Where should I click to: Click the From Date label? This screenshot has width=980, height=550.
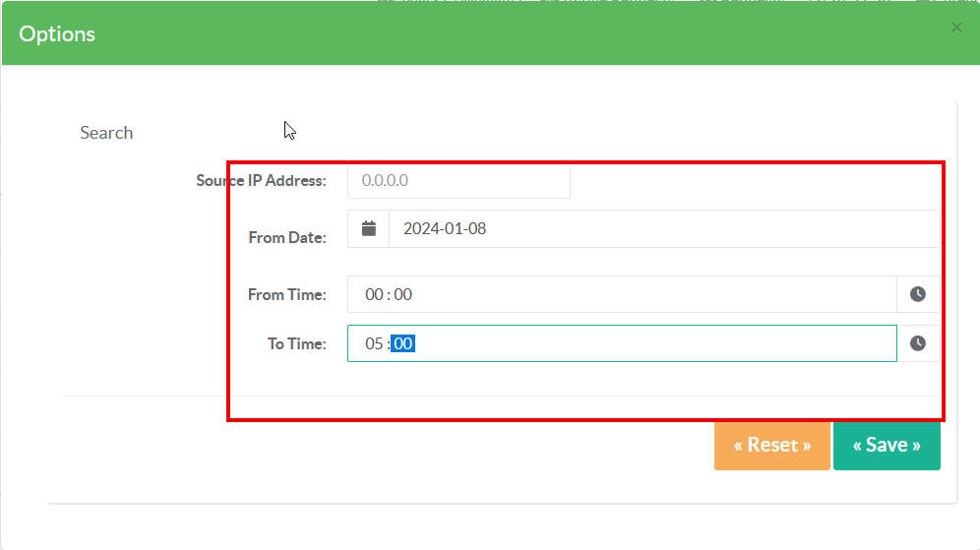click(x=287, y=237)
